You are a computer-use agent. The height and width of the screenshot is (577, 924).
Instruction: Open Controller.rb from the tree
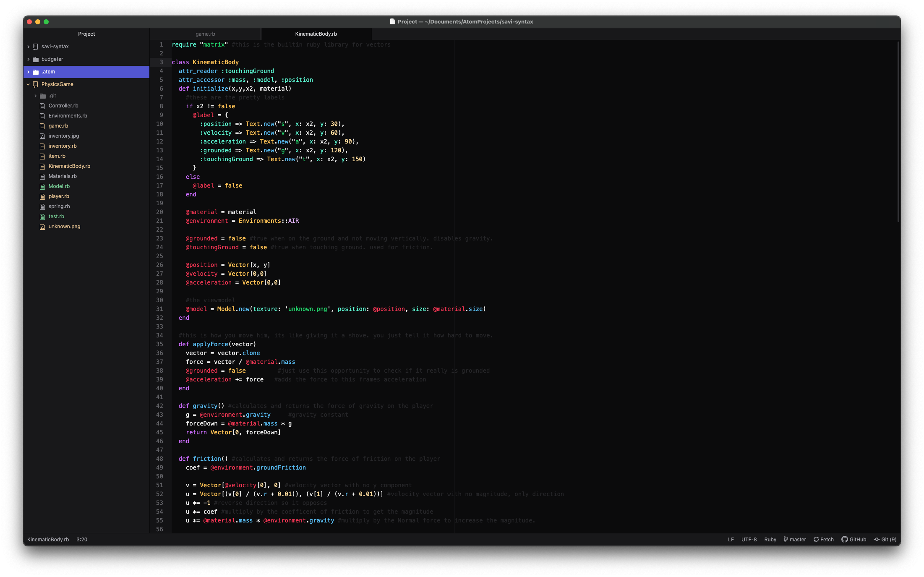(x=63, y=106)
